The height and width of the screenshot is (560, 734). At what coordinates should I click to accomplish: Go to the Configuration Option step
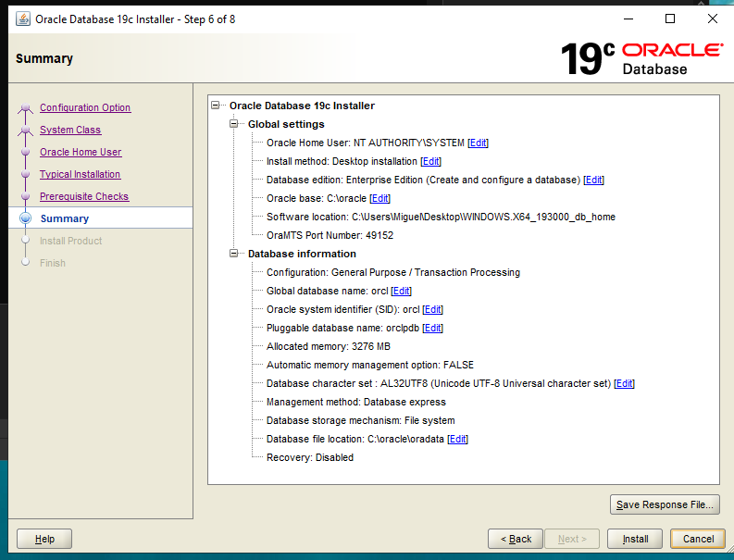(85, 107)
